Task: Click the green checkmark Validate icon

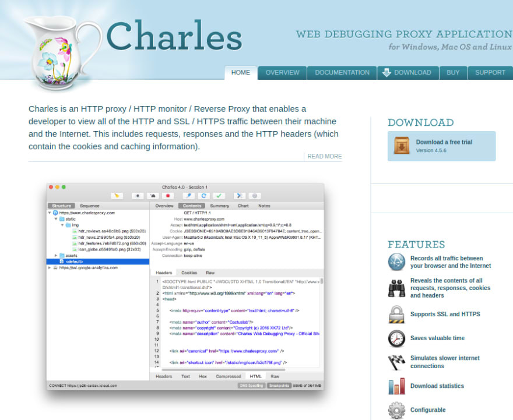Action: coord(219,196)
